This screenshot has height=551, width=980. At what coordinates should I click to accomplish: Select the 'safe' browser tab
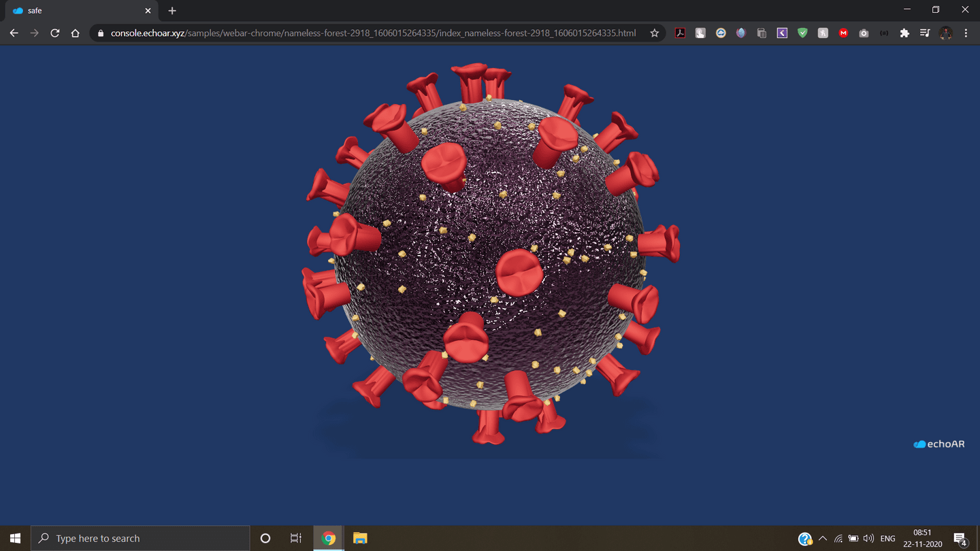80,11
